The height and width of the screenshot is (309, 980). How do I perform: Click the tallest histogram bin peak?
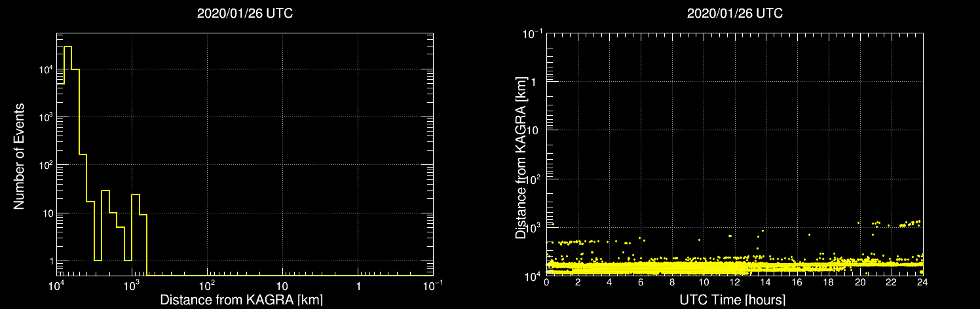(67, 46)
